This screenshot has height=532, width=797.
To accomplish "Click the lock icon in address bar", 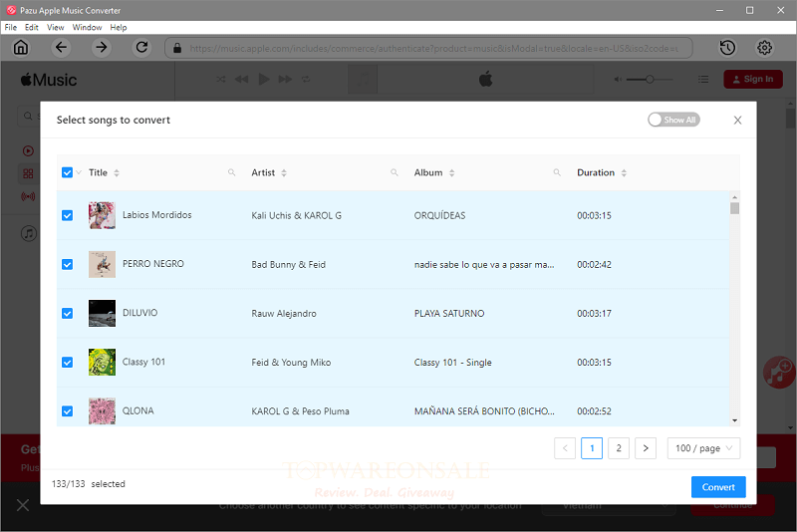I will tap(177, 48).
